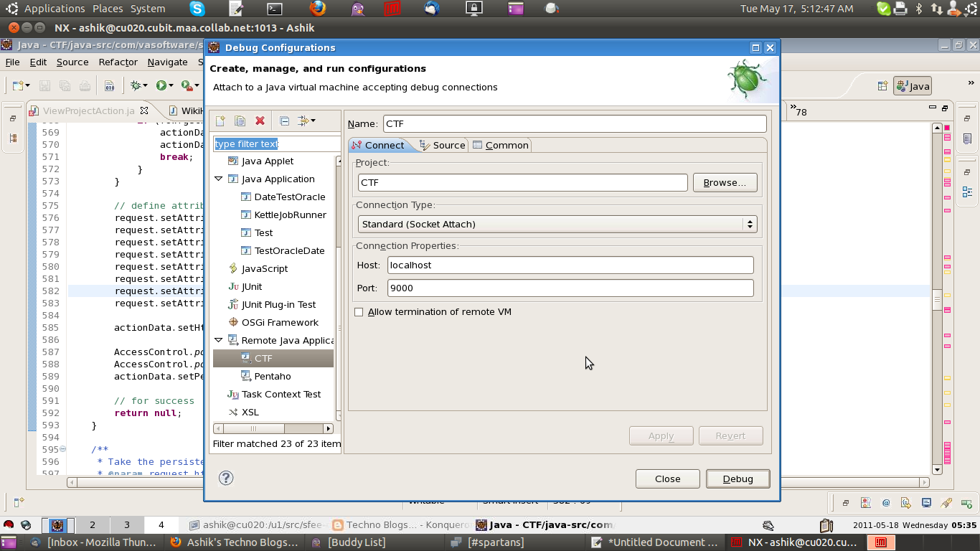Click inside the Port input field
Viewport: 980px width, 551px height.
[x=570, y=288]
